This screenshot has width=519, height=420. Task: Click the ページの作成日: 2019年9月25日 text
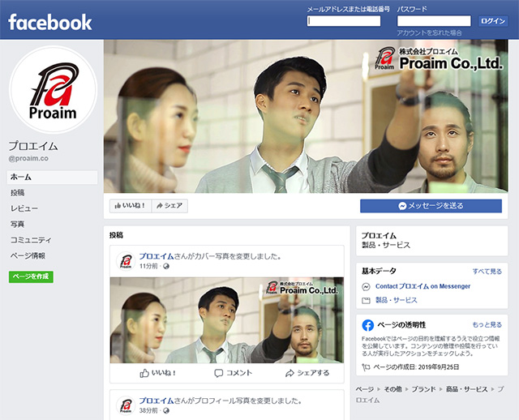pos(416,367)
